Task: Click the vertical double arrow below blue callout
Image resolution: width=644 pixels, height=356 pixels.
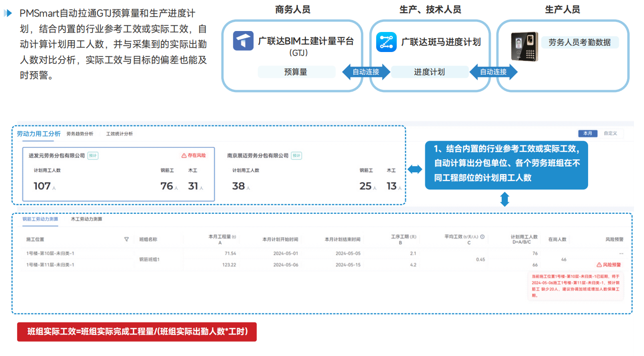Action: click(x=505, y=199)
